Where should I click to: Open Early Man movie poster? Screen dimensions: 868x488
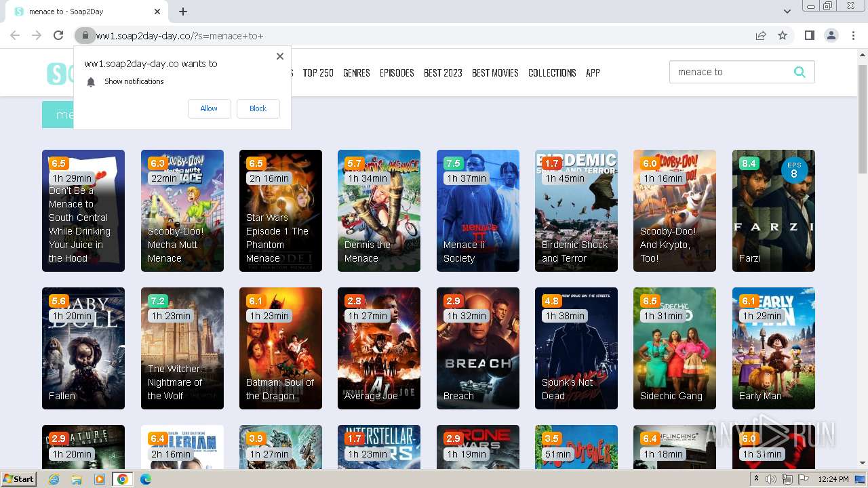[774, 348]
